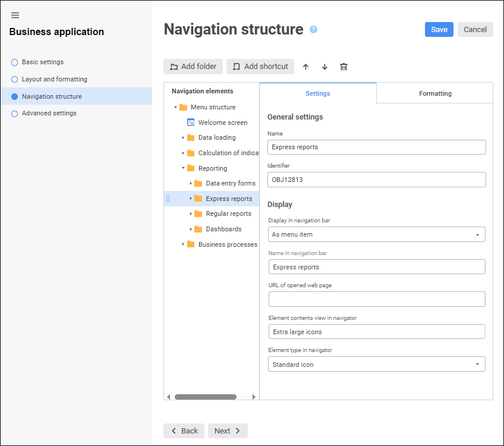Screen dimensions: 504x446
Task: Click the drag handle beside Express reports
Action: coord(168,199)
